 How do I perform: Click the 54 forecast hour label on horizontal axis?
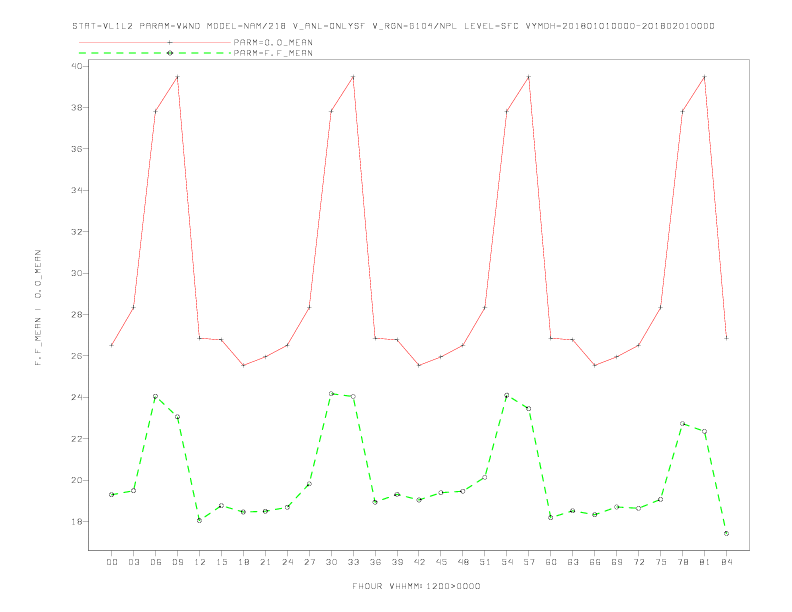click(x=507, y=562)
